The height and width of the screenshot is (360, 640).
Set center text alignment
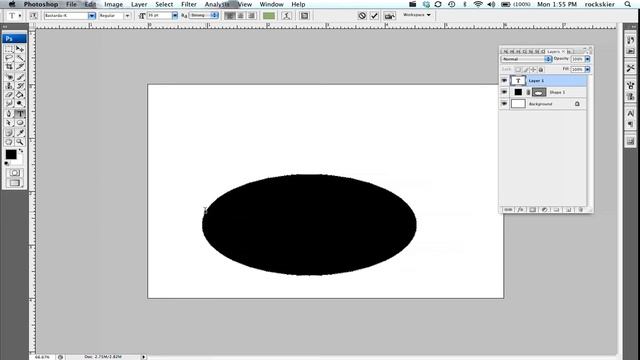[241, 16]
